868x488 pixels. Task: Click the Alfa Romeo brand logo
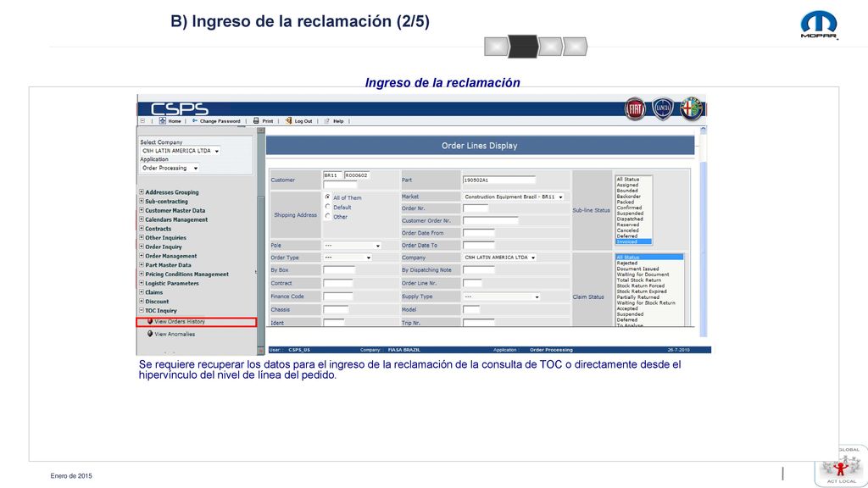click(x=691, y=108)
